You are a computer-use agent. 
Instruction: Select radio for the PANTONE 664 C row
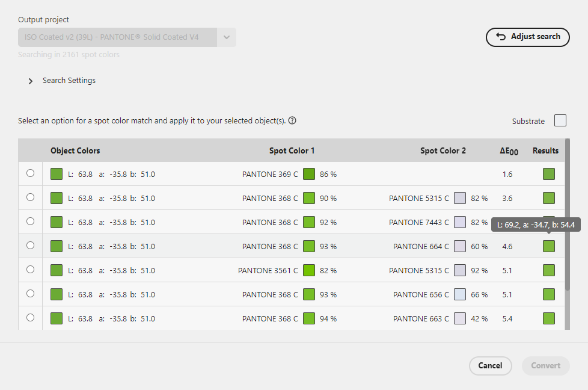coord(31,245)
